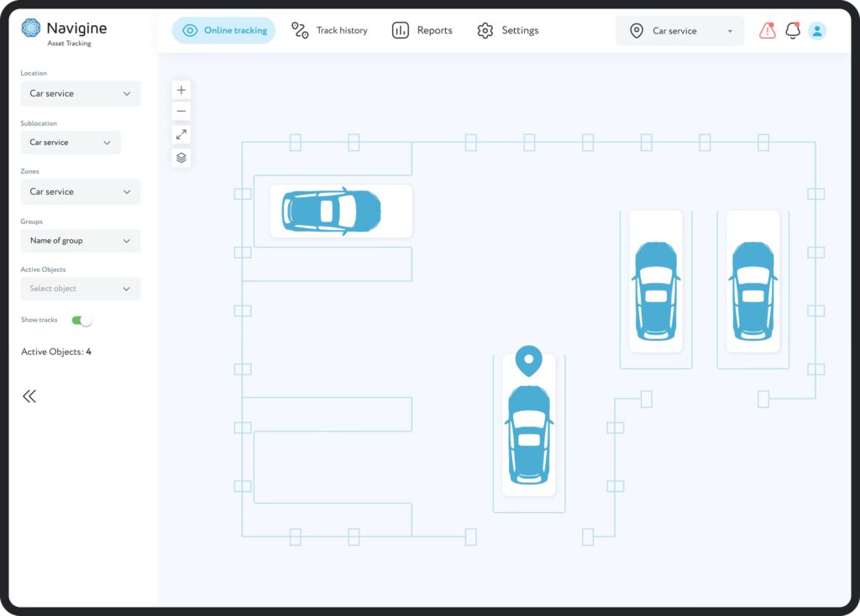Collapse the sidebar with double-chevron arrow
The width and height of the screenshot is (860, 616).
coord(29,396)
